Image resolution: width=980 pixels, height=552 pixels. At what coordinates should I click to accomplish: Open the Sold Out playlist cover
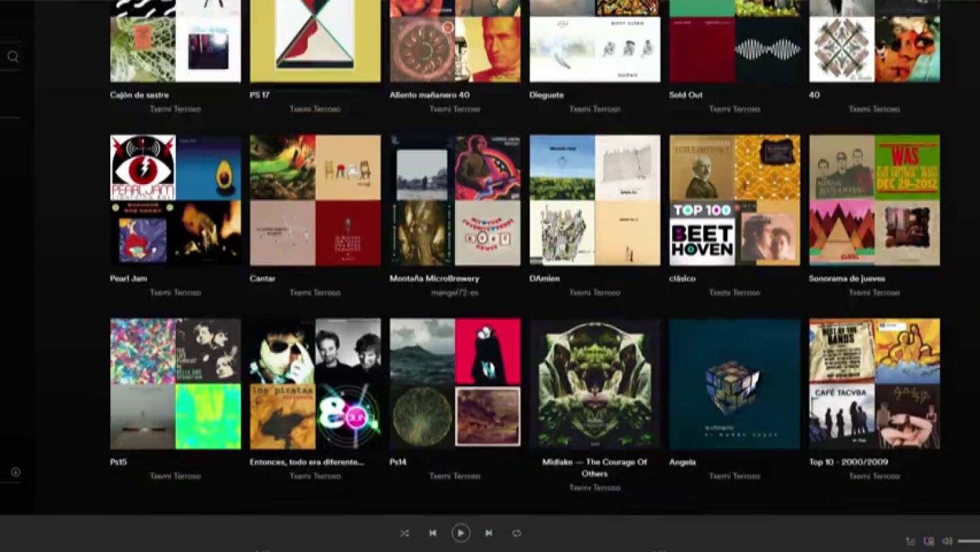[735, 41]
